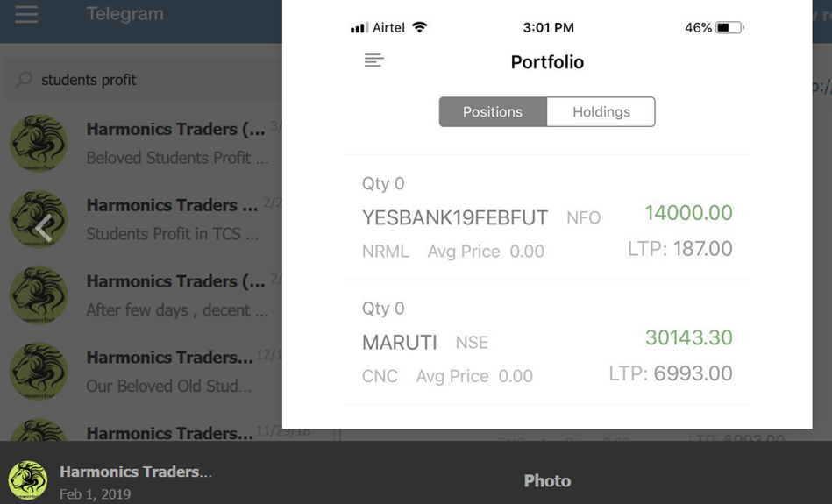This screenshot has height=504, width=832.
Task: Click the Photo caption label
Action: click(x=548, y=480)
